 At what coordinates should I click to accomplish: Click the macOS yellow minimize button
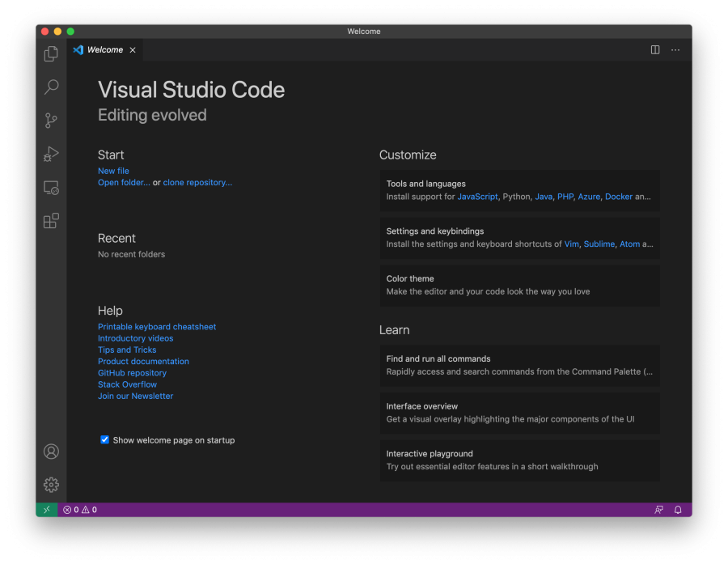tap(57, 32)
